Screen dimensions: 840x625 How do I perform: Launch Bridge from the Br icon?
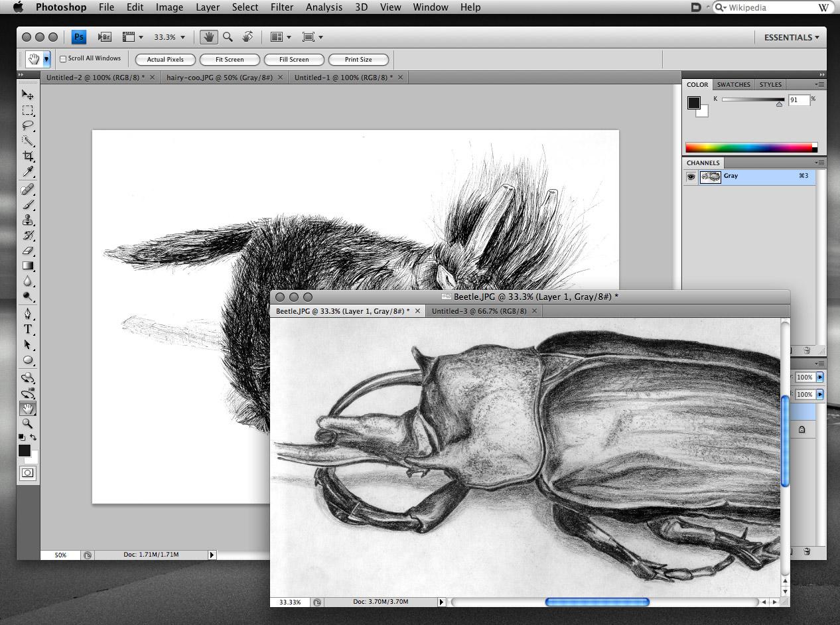click(x=104, y=37)
